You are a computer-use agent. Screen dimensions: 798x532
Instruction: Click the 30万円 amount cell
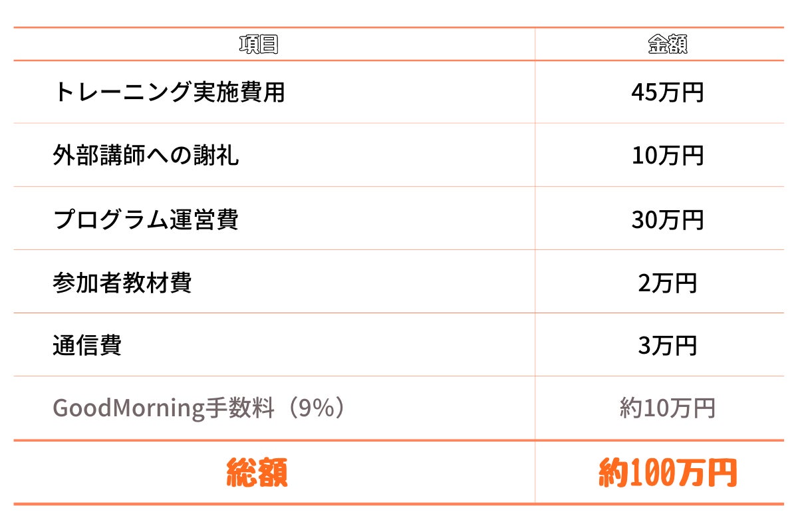pos(667,219)
